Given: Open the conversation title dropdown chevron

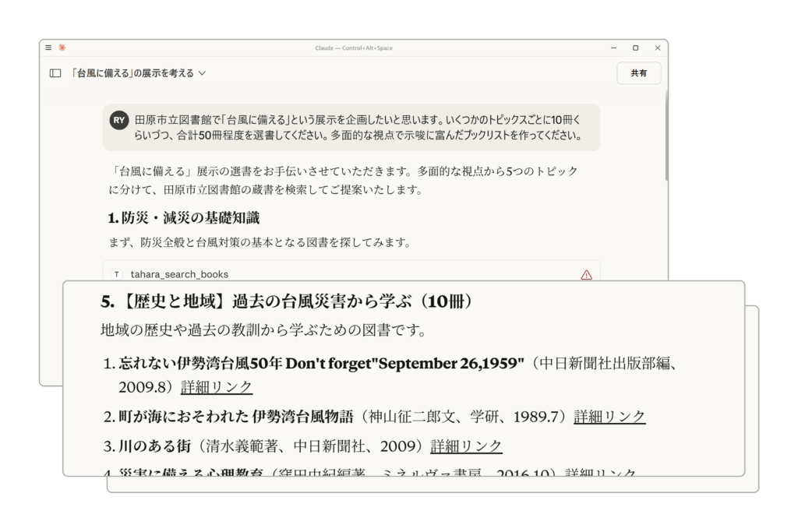Looking at the screenshot, I should point(203,73).
